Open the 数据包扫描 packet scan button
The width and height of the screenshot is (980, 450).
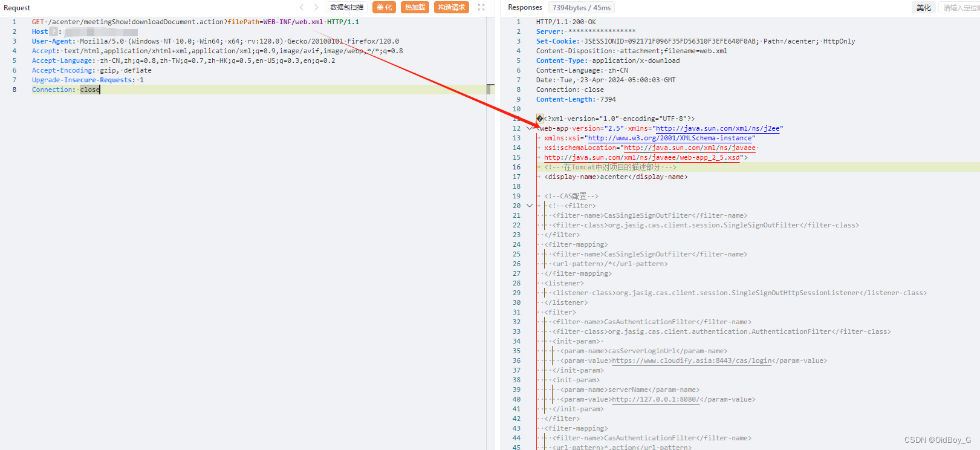click(x=347, y=7)
